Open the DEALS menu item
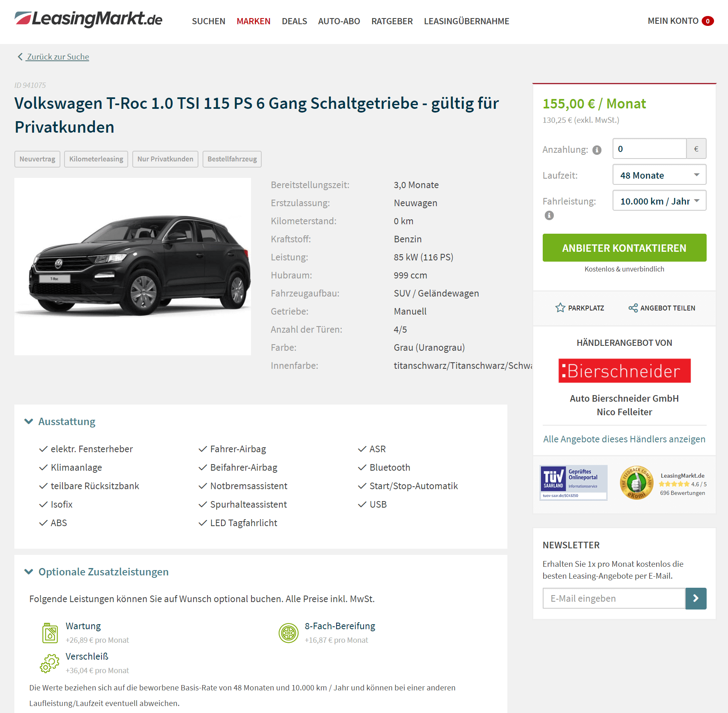This screenshot has width=728, height=713. click(294, 21)
